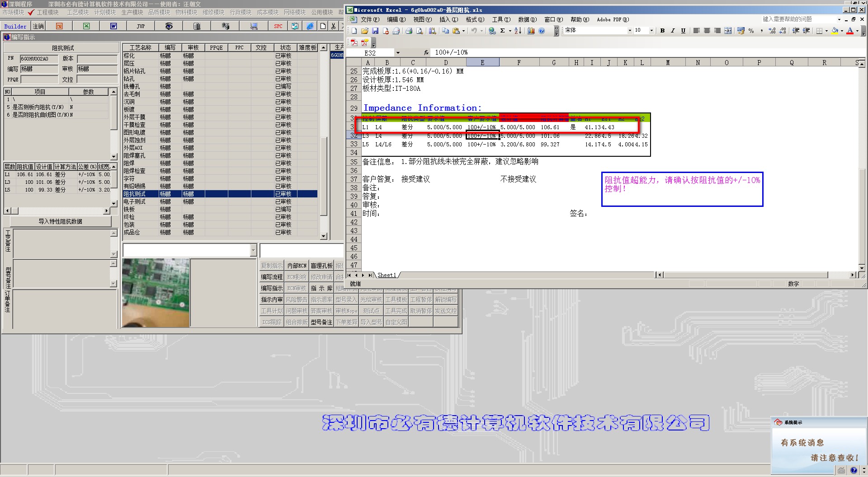Screen dimensions: 868x477
Task: Click the PCB photo thumbnail
Action: coord(156,293)
